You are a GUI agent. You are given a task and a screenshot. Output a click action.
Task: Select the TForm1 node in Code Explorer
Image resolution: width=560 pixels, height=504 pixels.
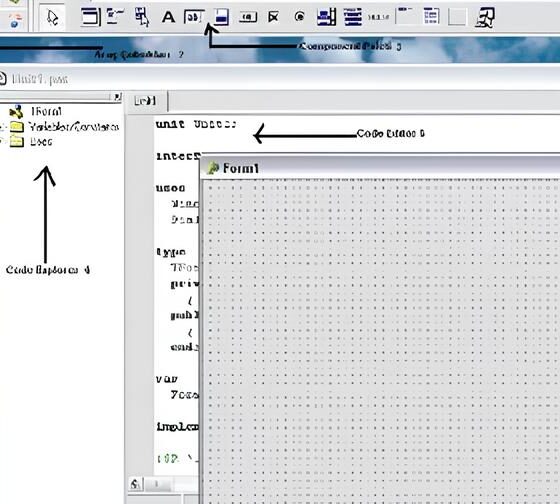tap(46, 111)
